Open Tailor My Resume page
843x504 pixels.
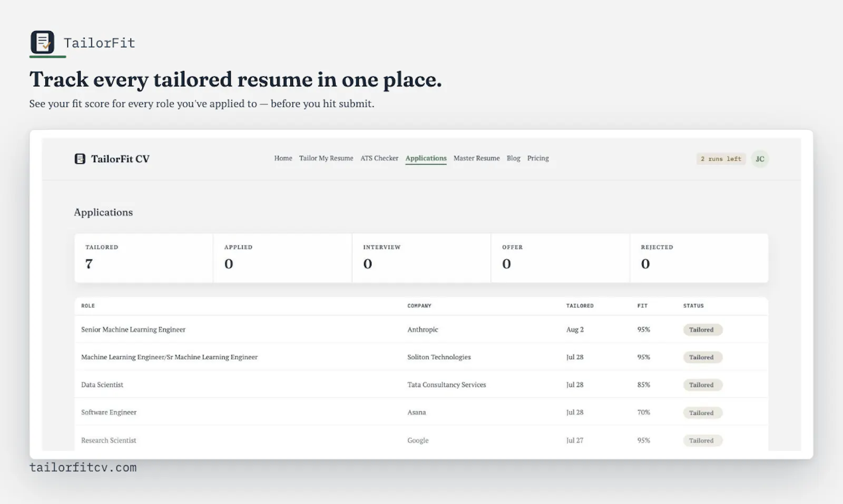point(326,158)
